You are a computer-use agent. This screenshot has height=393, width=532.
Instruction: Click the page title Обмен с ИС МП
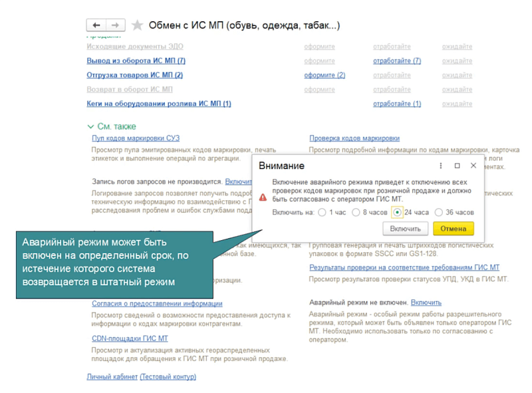coord(244,25)
